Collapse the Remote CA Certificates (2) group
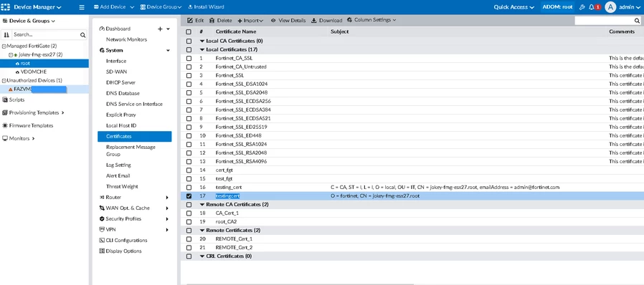This screenshot has height=285, width=644. tap(202, 204)
